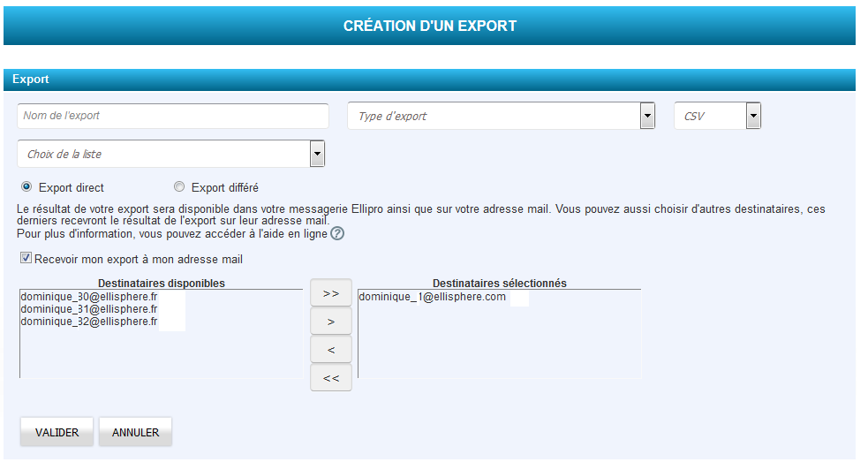Click the Création d'un export title bar

click(x=429, y=26)
